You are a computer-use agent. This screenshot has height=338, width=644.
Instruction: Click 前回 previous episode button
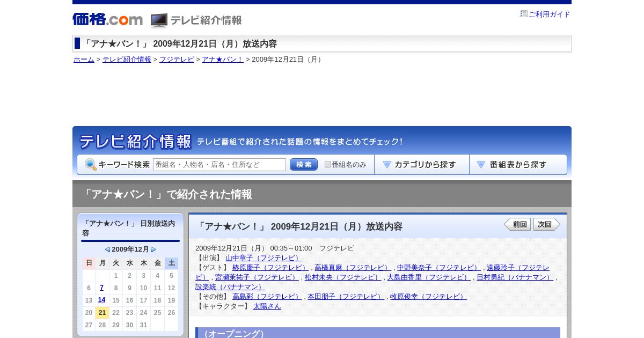coord(517,224)
